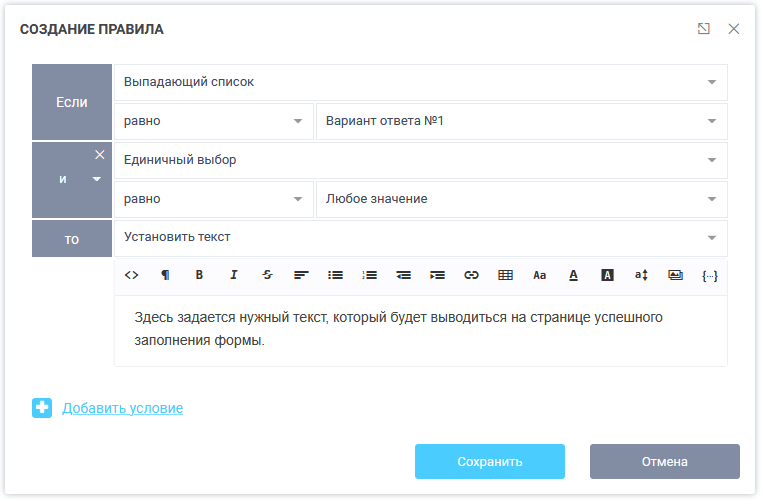
Task: Insert a table
Action: point(505,276)
